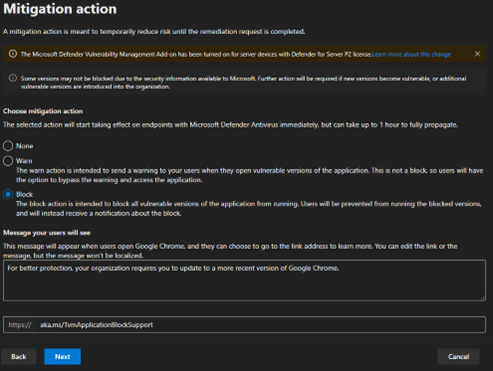Click the 'Choose mitigation action' label
This screenshot has height=371, width=493.
coord(43,111)
